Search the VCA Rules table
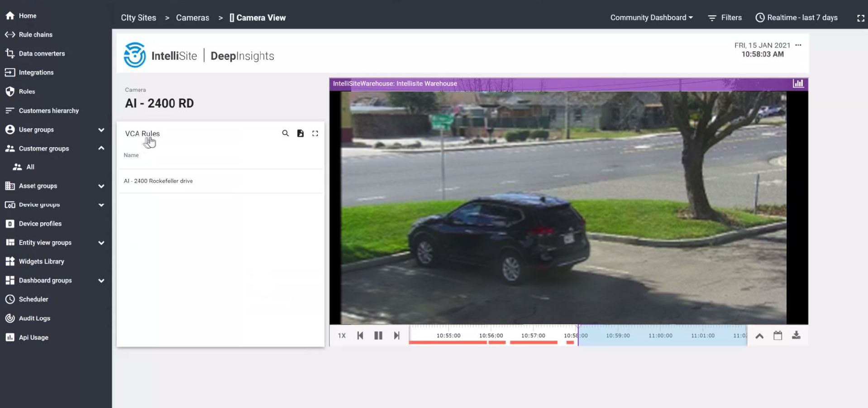 point(286,133)
